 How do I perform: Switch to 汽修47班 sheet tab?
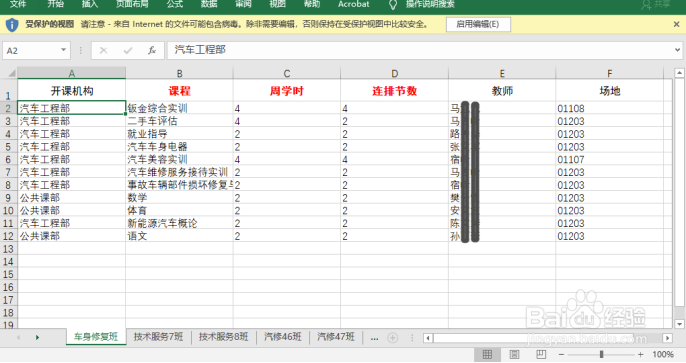tap(336, 337)
